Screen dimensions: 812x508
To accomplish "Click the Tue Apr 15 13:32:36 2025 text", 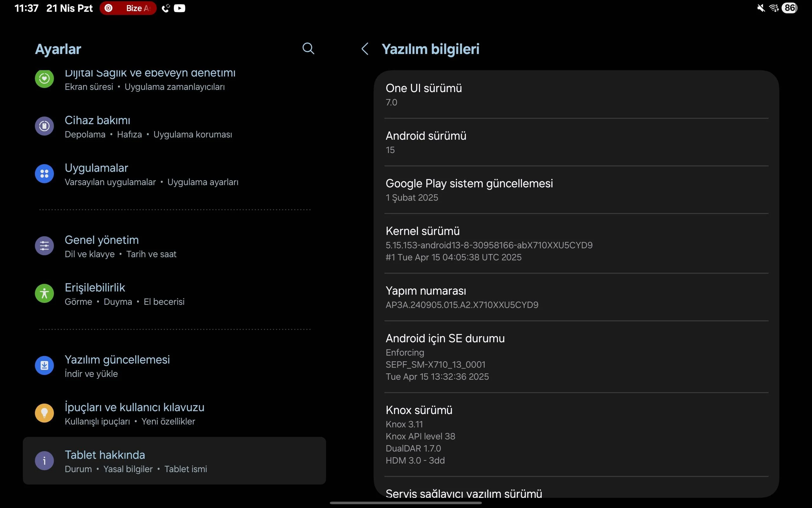I will click(x=437, y=377).
